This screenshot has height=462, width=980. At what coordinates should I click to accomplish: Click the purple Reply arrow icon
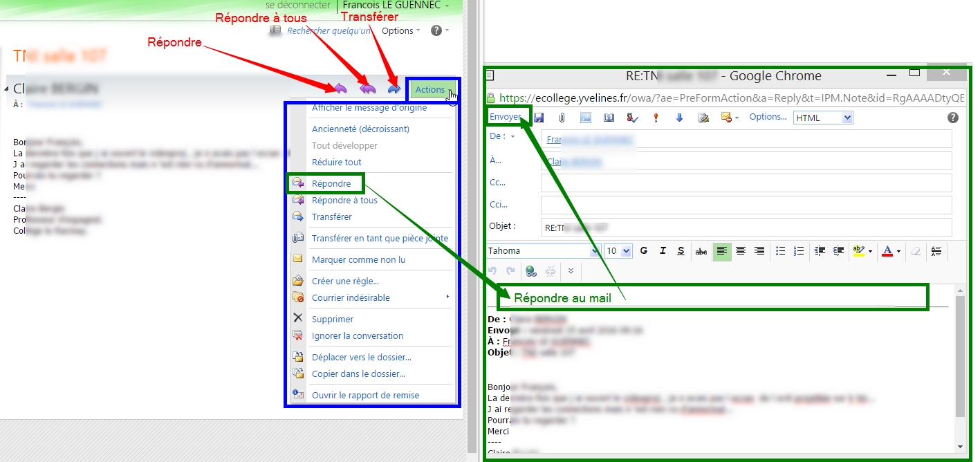point(340,89)
